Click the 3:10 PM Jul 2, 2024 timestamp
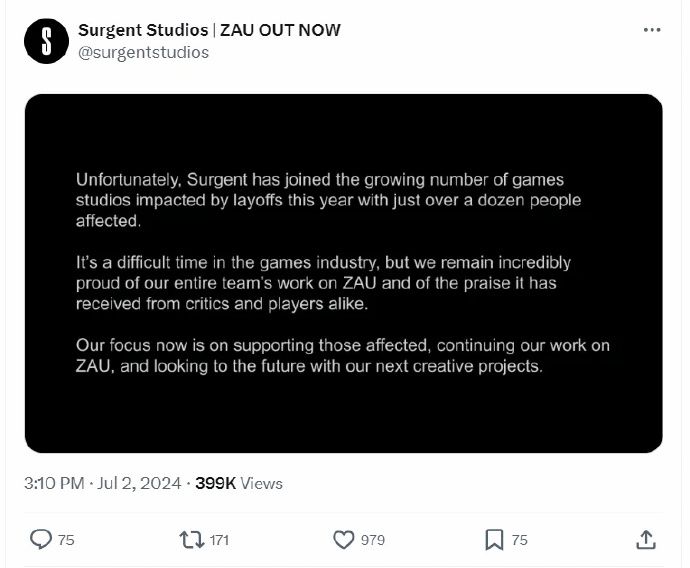 [x=103, y=483]
